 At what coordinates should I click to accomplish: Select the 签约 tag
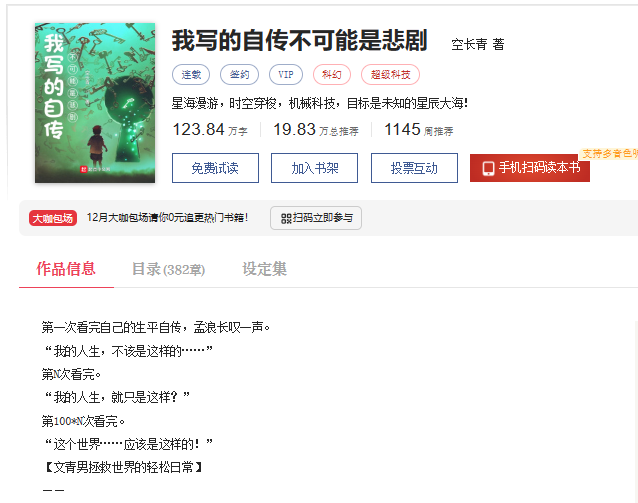239,74
